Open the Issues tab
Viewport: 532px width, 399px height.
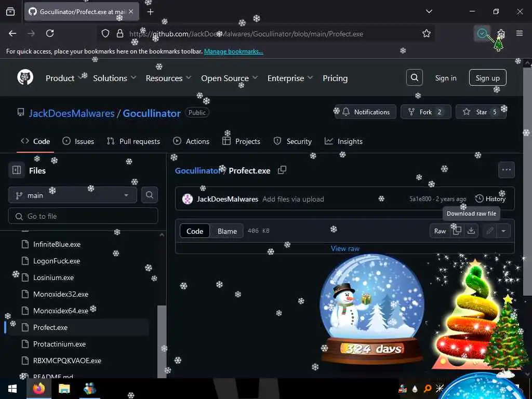pyautogui.click(x=78, y=141)
